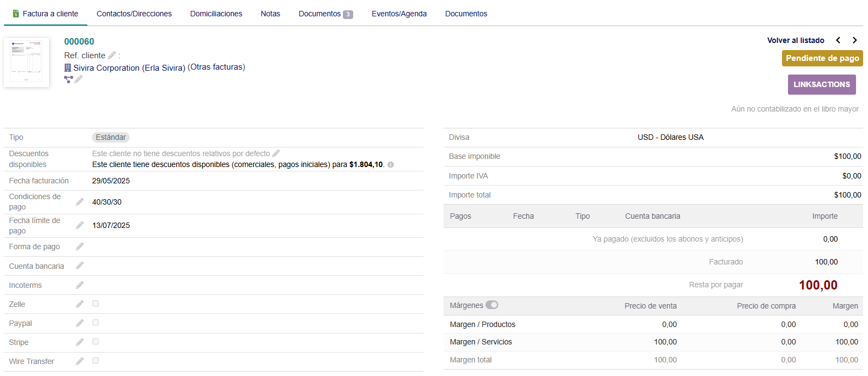Tick the Paypal checkbox
The width and height of the screenshot is (868, 376).
pyautogui.click(x=96, y=323)
